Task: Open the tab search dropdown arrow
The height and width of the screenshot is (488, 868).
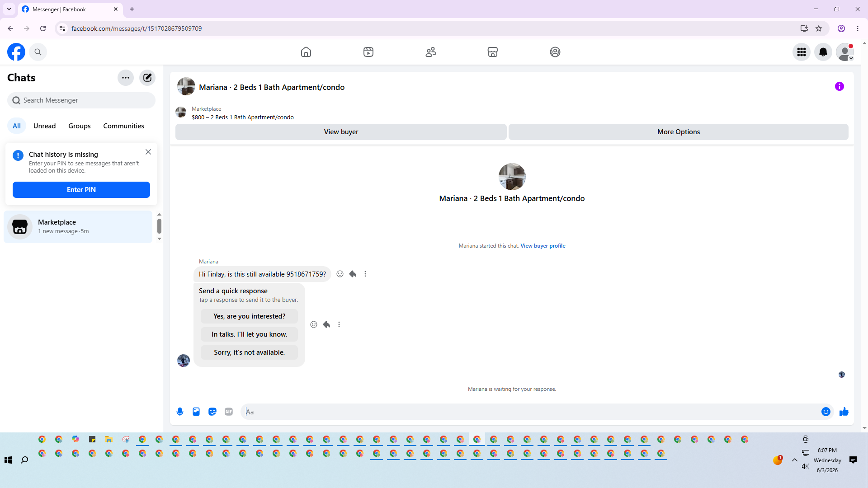Action: [9, 9]
